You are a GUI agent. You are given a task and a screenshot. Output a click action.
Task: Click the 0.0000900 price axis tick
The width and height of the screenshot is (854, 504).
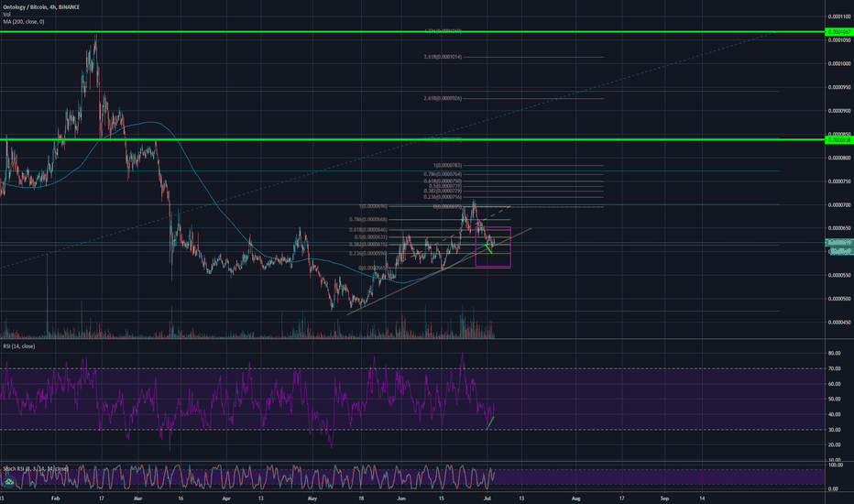coord(839,111)
